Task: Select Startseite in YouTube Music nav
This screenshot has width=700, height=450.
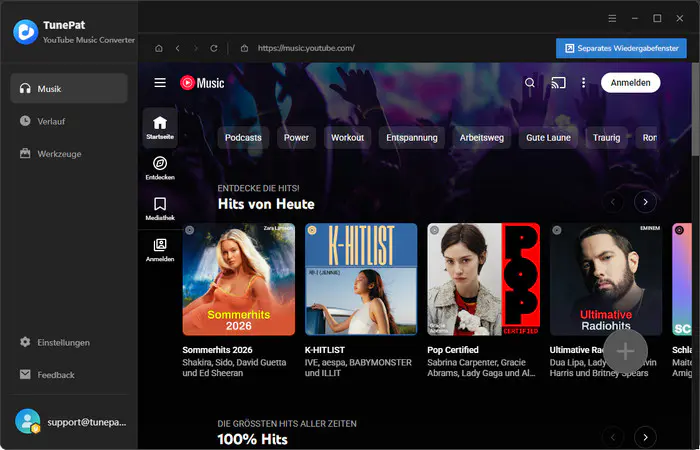Action: 160,128
